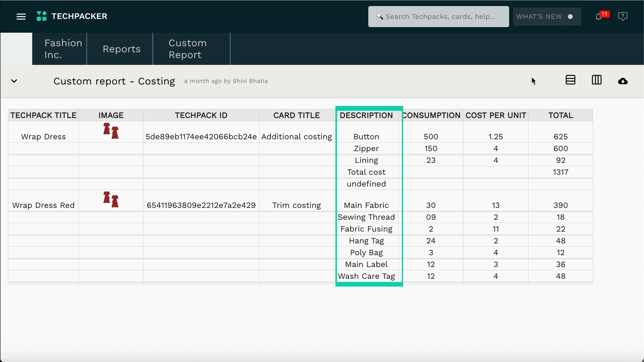This screenshot has width=644, height=362.
Task: Click the search magnifier icon
Action: (380, 16)
